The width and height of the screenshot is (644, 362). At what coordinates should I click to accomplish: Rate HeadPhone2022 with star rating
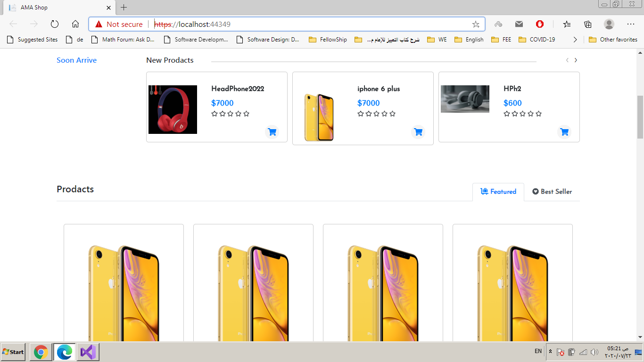click(230, 114)
